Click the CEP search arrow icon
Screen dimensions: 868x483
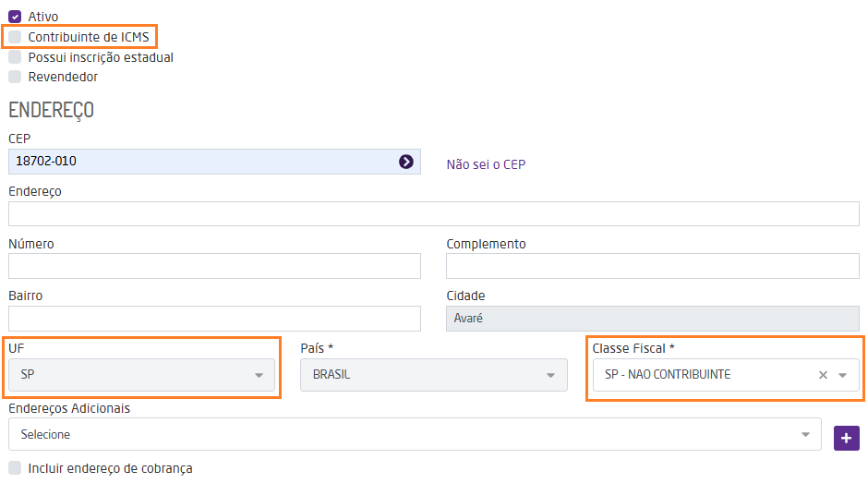click(x=405, y=162)
